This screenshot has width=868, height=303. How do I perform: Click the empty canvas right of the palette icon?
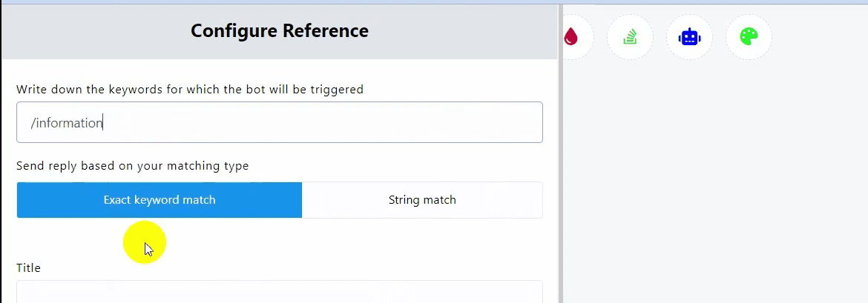pos(823,37)
